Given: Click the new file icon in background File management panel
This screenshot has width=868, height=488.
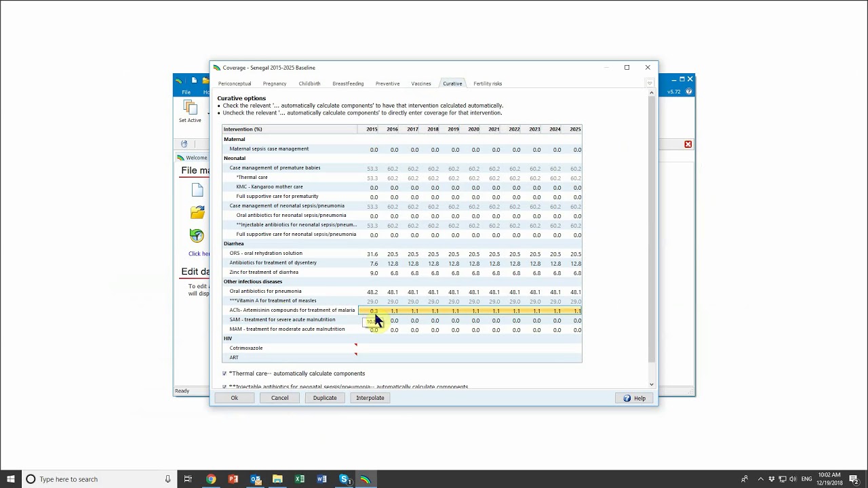Looking at the screenshot, I should point(197,190).
